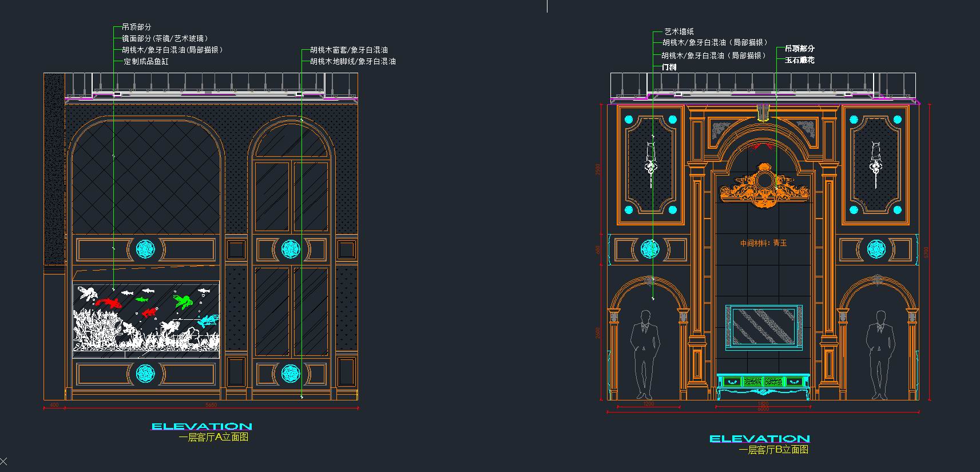Select the 艺术墙纸 annotation text

tap(679, 31)
